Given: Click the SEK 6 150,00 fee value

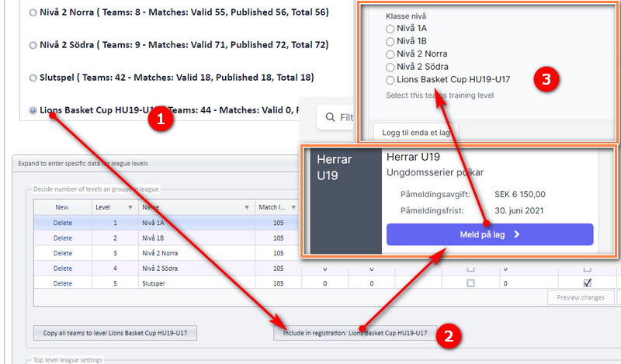Looking at the screenshot, I should point(520,195).
